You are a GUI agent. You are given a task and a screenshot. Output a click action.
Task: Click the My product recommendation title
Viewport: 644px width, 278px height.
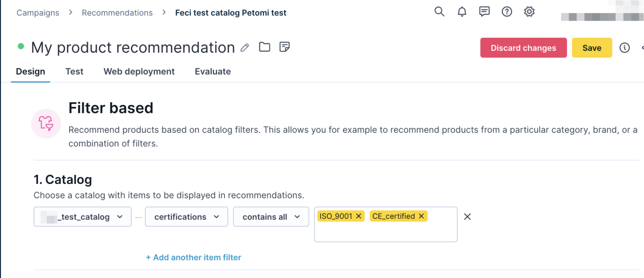[x=133, y=48]
